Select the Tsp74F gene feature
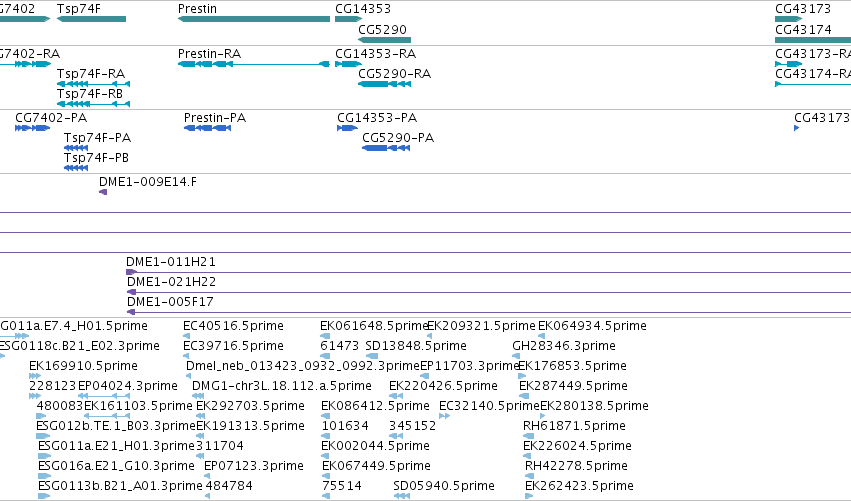This screenshot has height=501, width=851. click(91, 19)
